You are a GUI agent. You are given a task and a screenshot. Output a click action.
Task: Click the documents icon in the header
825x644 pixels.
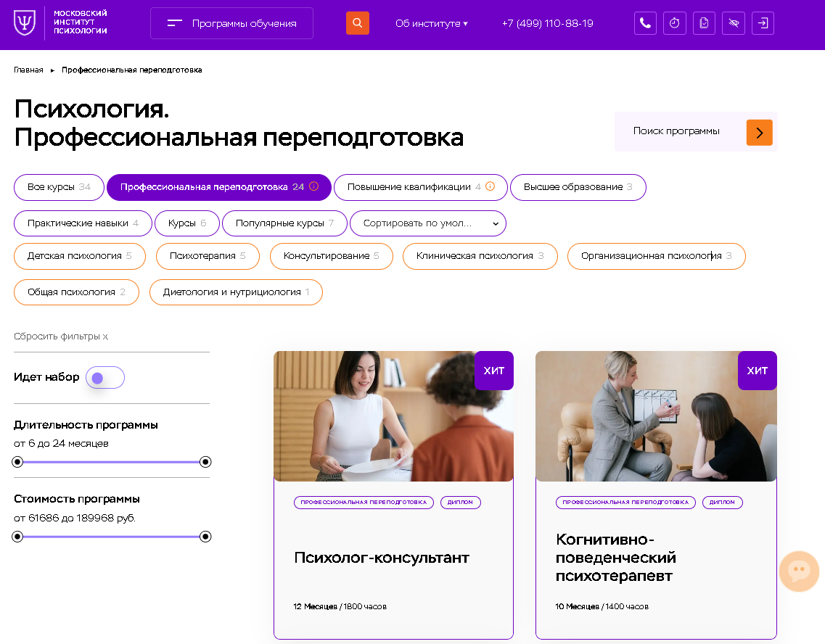coord(704,22)
